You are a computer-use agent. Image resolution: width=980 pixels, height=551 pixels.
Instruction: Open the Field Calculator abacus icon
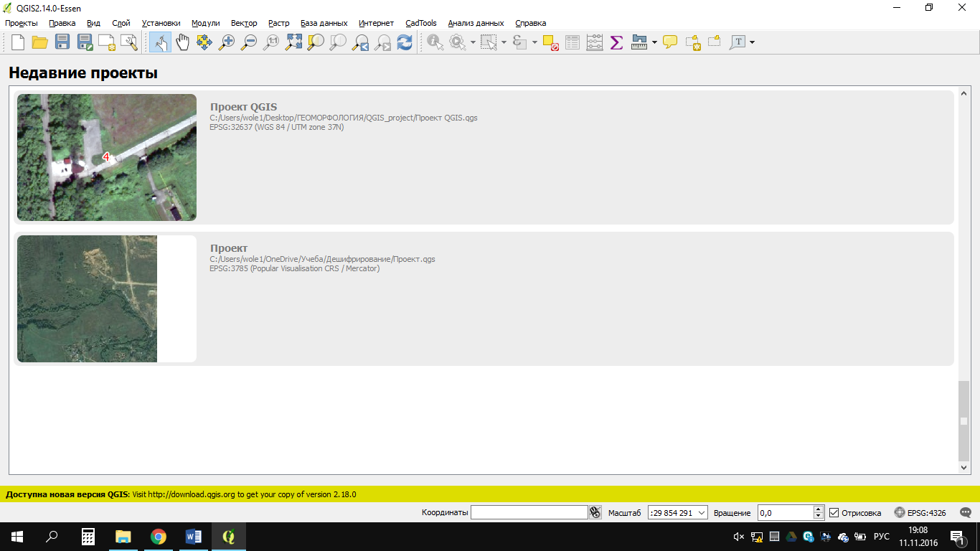(594, 42)
